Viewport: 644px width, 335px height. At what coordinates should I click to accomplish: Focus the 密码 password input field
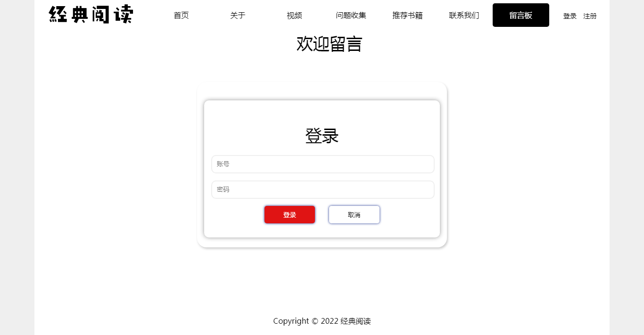(x=322, y=189)
